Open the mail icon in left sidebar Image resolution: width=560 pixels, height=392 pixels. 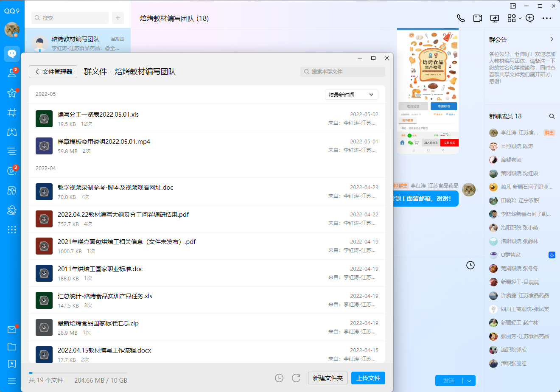coord(12,330)
